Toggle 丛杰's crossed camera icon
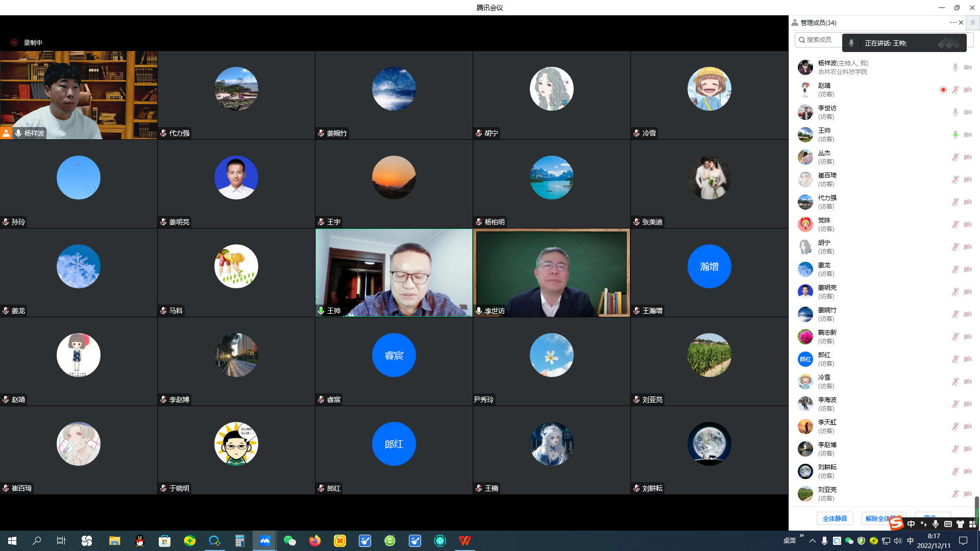980x551 pixels. coord(967,157)
